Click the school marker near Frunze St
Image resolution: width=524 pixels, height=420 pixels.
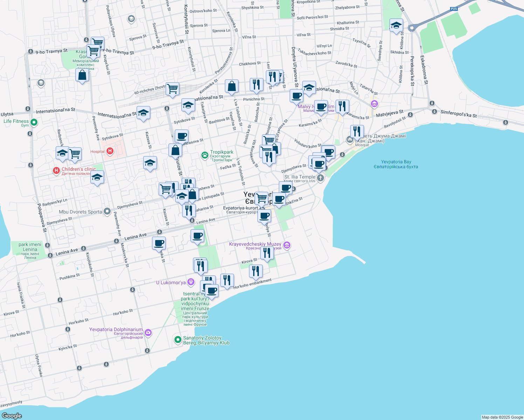[x=150, y=163]
